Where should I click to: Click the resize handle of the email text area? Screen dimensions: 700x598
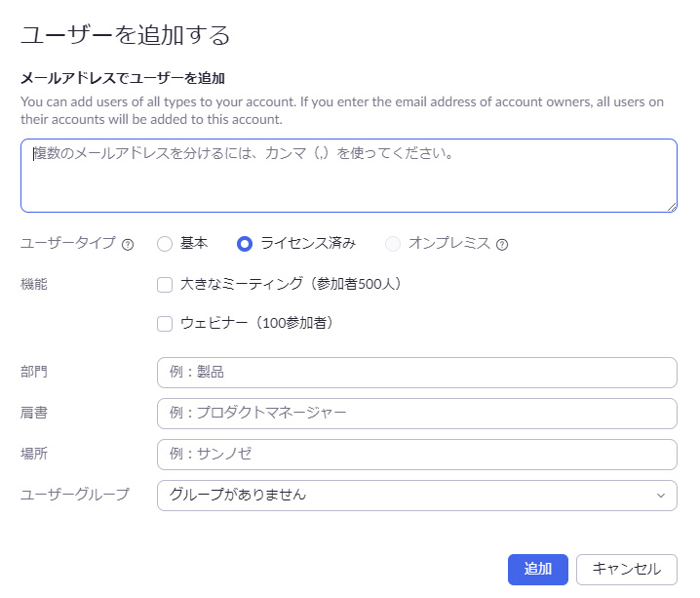click(x=672, y=207)
